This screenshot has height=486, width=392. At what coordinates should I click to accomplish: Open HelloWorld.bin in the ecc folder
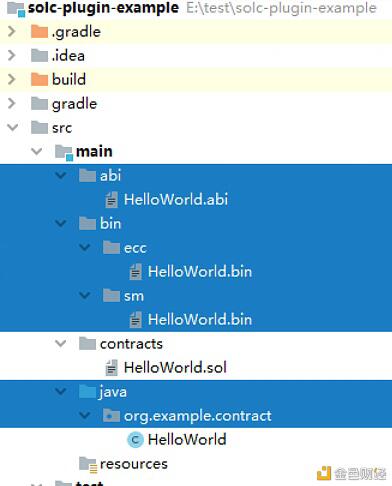click(x=200, y=271)
